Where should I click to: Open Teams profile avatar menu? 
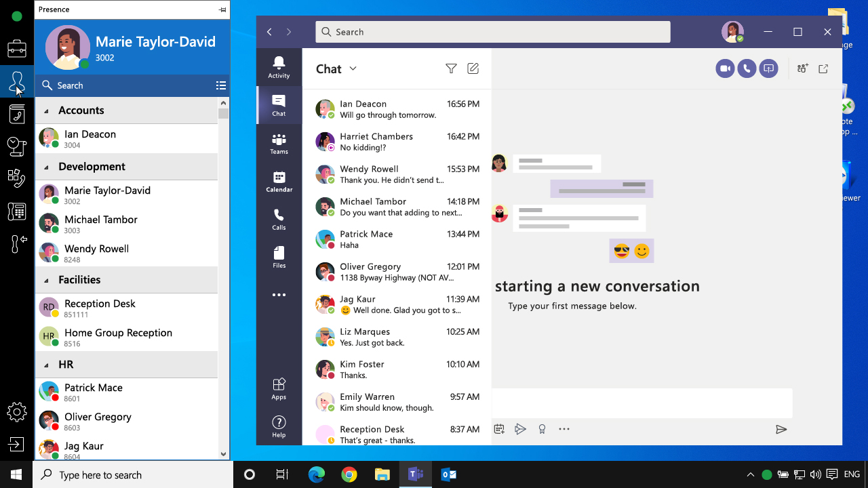(732, 32)
